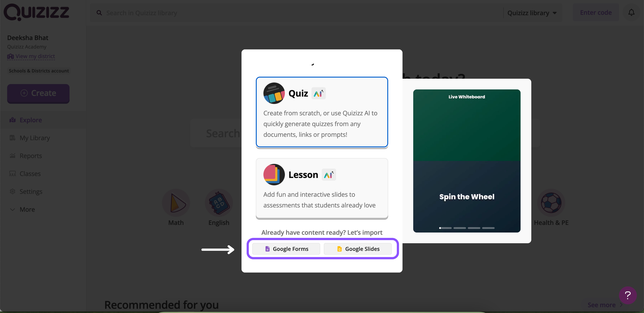Expand the Spin the Wheel panel
The height and width of the screenshot is (313, 644).
click(x=467, y=196)
